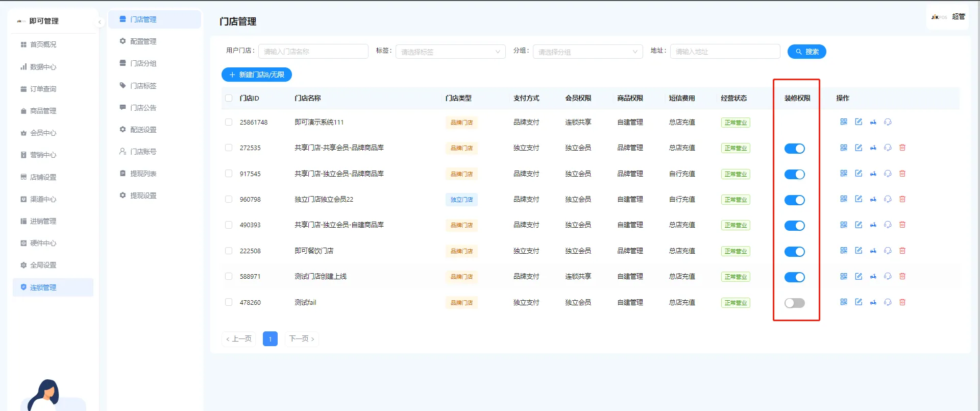Click QR code icon for 测试fail store
980x411 pixels.
(843, 302)
